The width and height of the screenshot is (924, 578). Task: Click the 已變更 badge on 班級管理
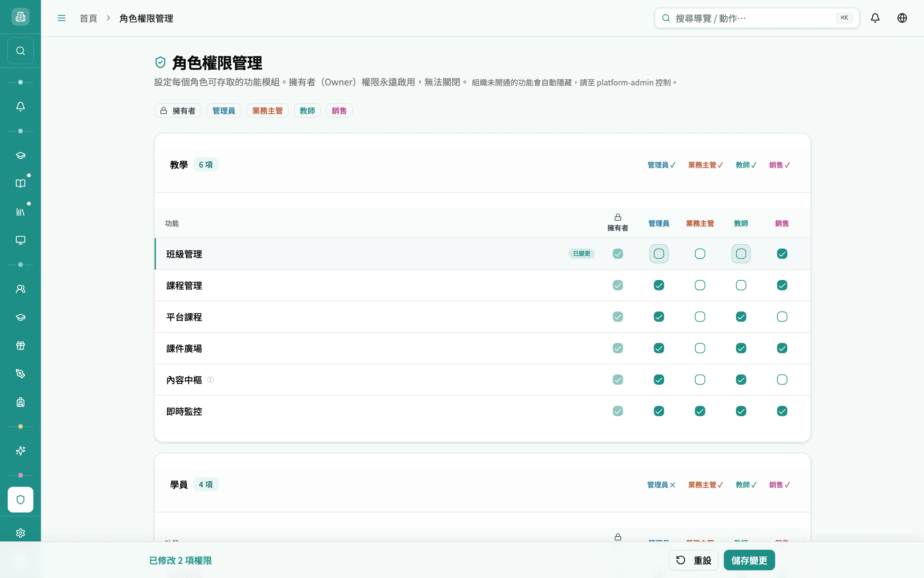click(581, 253)
